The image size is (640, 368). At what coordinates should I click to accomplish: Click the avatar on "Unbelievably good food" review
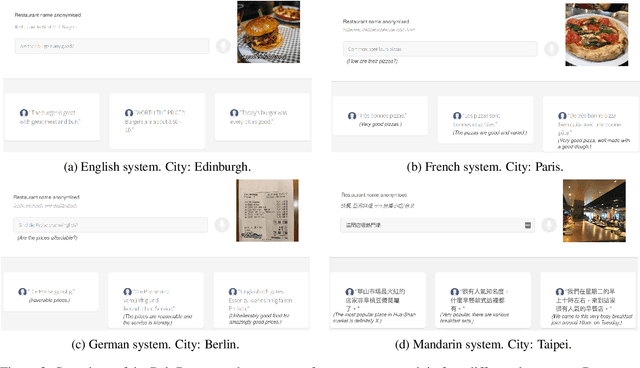[x=233, y=292]
